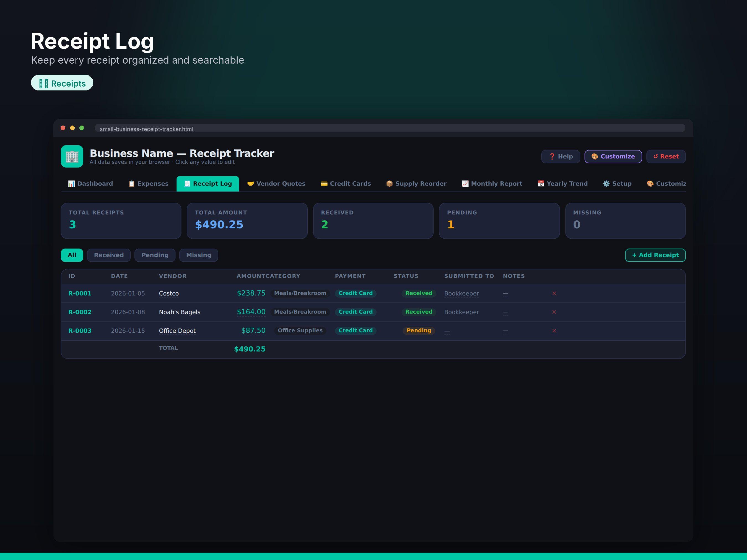
Task: Filter receipts by Received
Action: pos(109,255)
